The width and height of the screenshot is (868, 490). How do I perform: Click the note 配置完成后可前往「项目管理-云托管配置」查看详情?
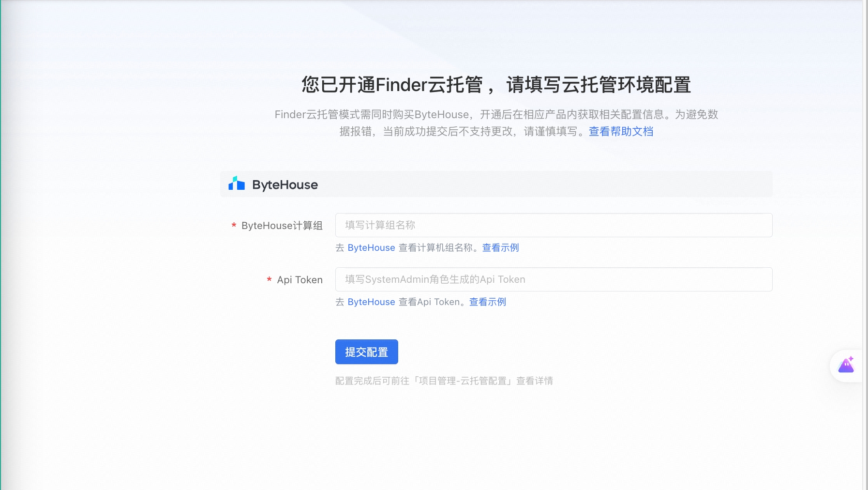click(x=444, y=381)
